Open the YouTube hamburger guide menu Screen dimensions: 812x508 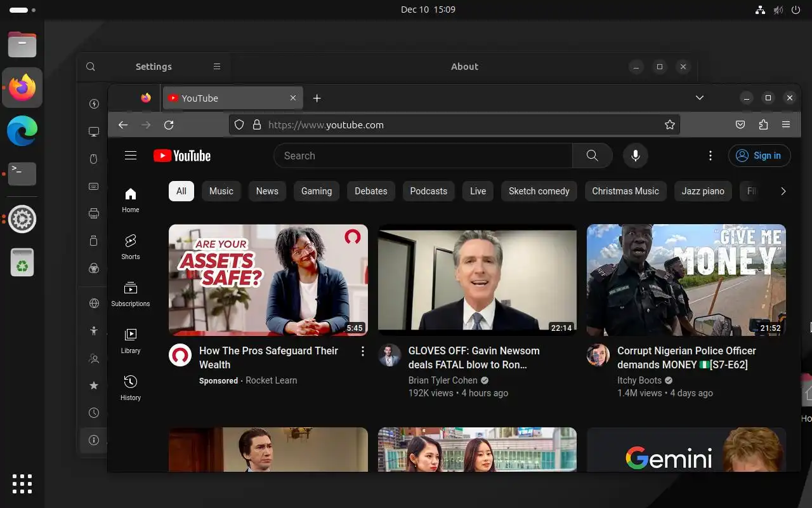click(x=131, y=156)
